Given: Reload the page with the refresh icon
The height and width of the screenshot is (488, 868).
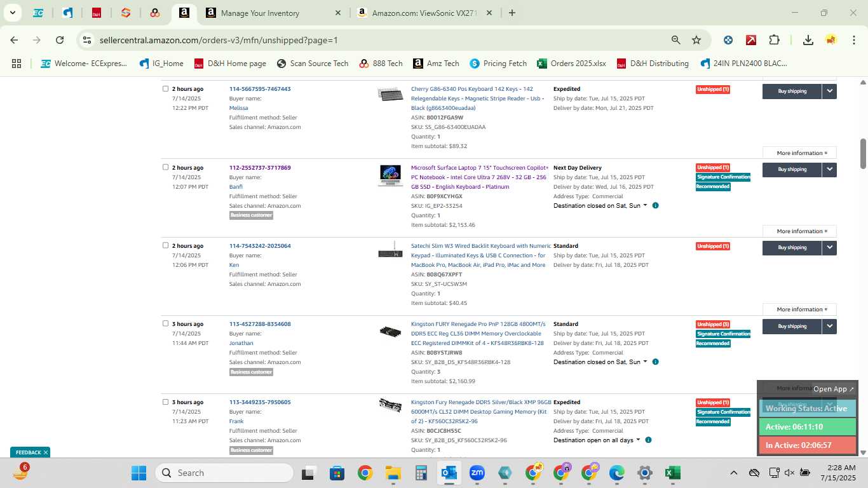Looking at the screenshot, I should tap(60, 40).
